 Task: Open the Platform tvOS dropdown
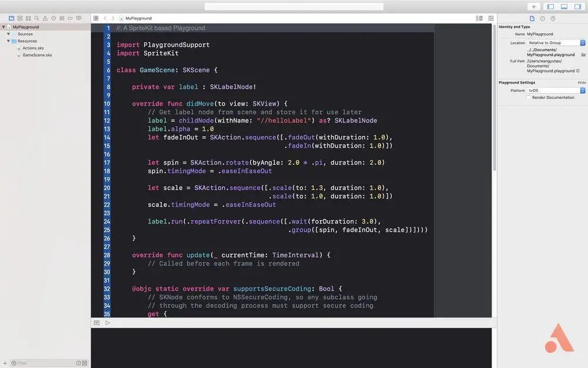(556, 91)
